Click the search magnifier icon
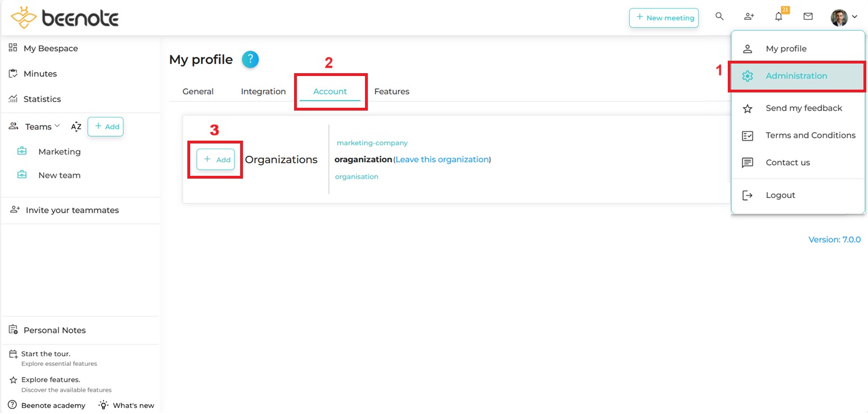The width and height of the screenshot is (868, 414). [719, 16]
